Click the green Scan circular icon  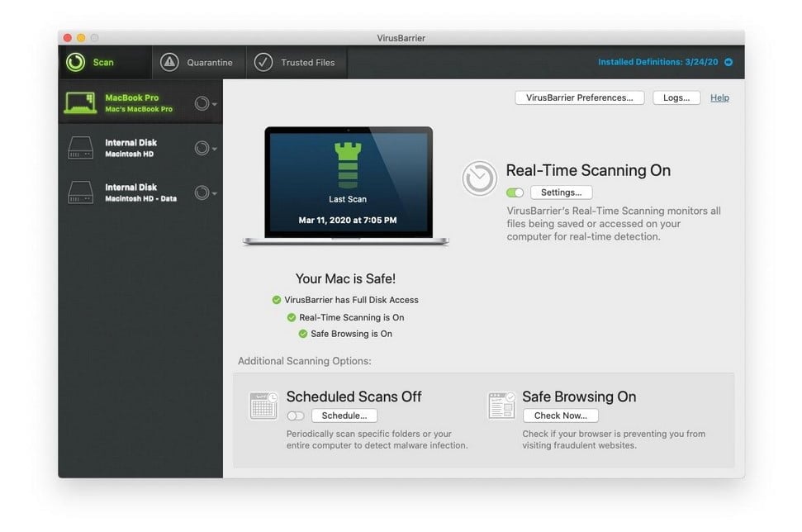76,63
